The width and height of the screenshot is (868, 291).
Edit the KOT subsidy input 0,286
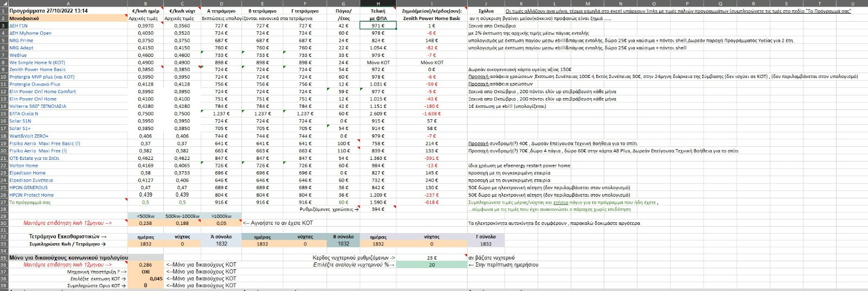point(145,265)
